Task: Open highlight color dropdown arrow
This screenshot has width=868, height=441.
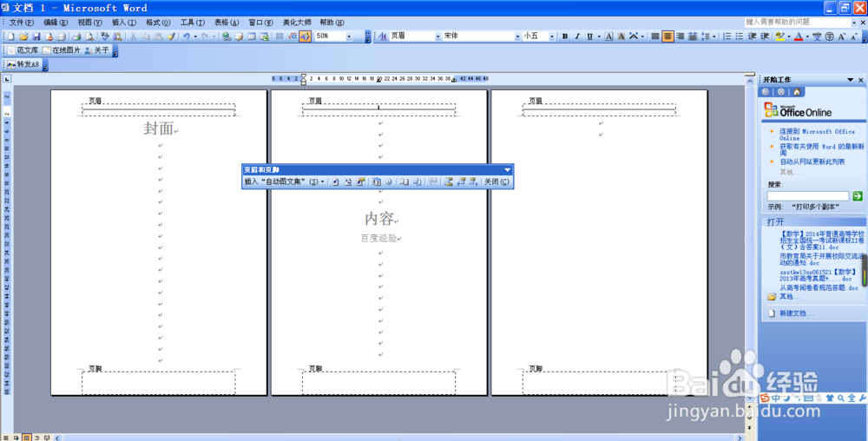Action: point(789,36)
